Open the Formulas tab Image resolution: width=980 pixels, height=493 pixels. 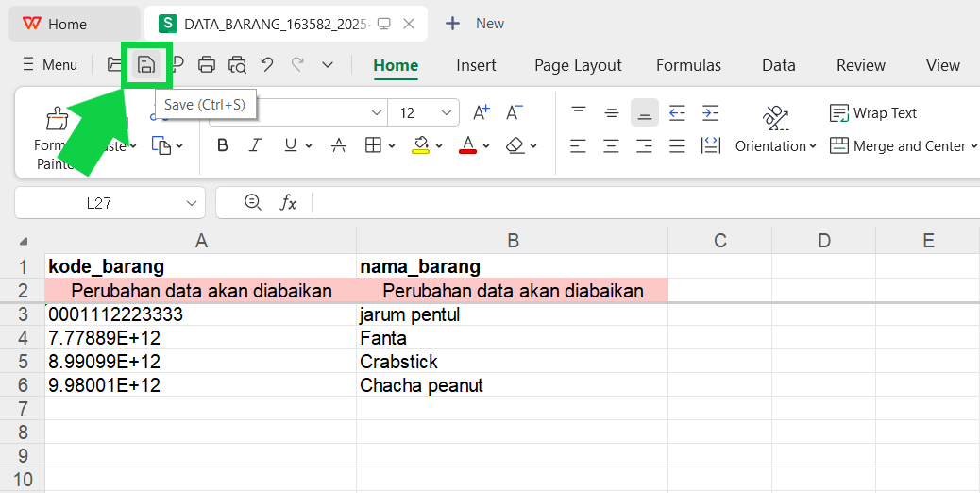(x=688, y=65)
